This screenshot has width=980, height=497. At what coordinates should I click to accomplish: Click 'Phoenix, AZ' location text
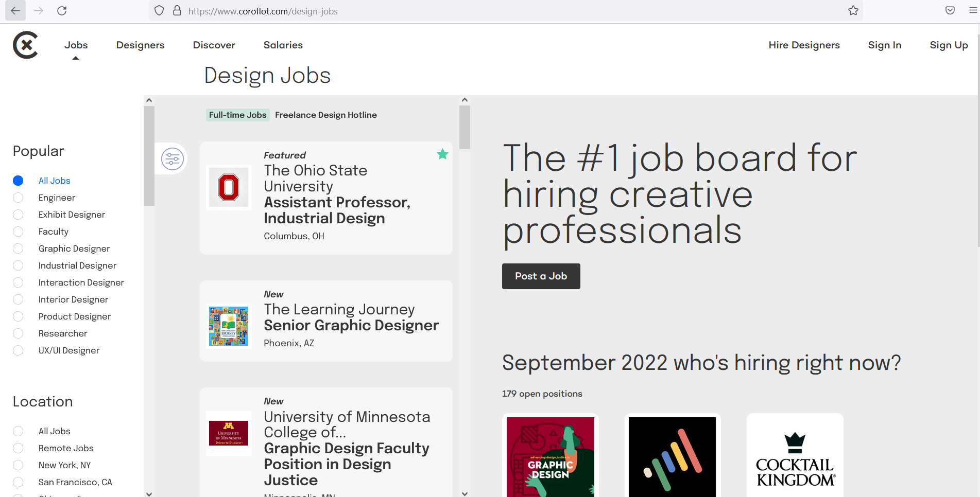tap(289, 343)
